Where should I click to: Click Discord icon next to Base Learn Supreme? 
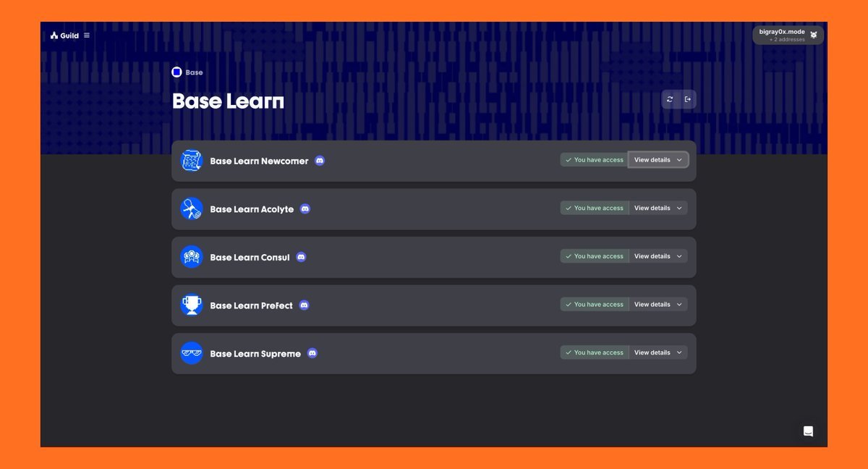pos(312,353)
